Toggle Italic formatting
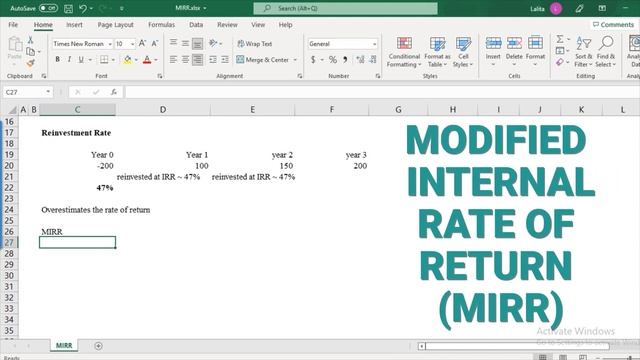Viewport: 640px width, 360px height. (69, 60)
